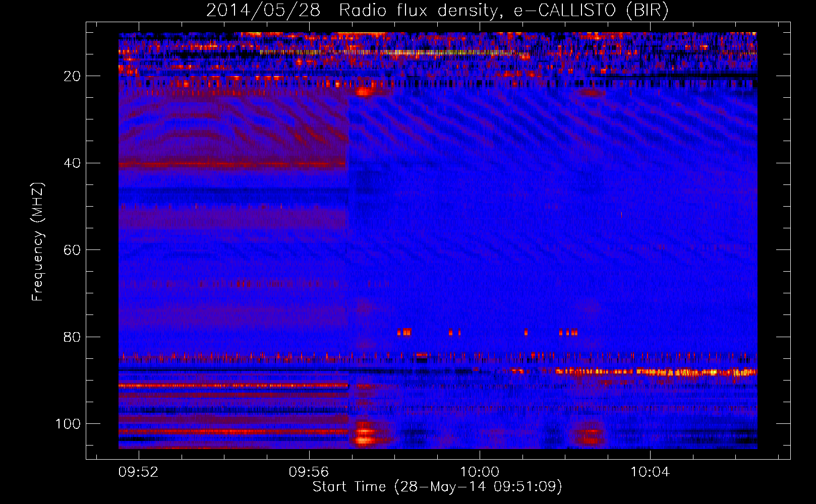Click the 60 frequency tick label
Screen dimensions: 816x504
pyautogui.click(x=72, y=250)
